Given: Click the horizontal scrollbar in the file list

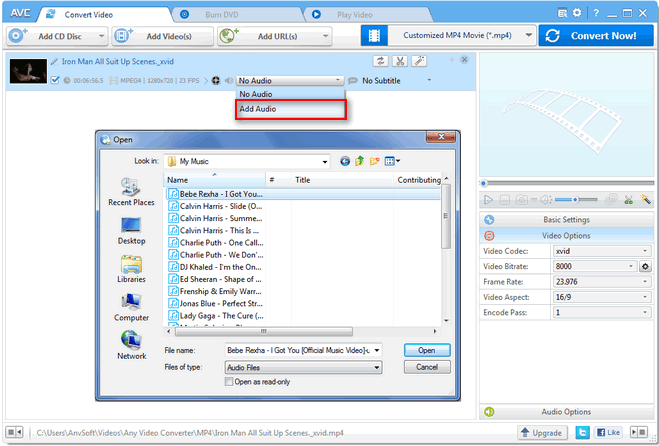Looking at the screenshot, I should (x=264, y=331).
